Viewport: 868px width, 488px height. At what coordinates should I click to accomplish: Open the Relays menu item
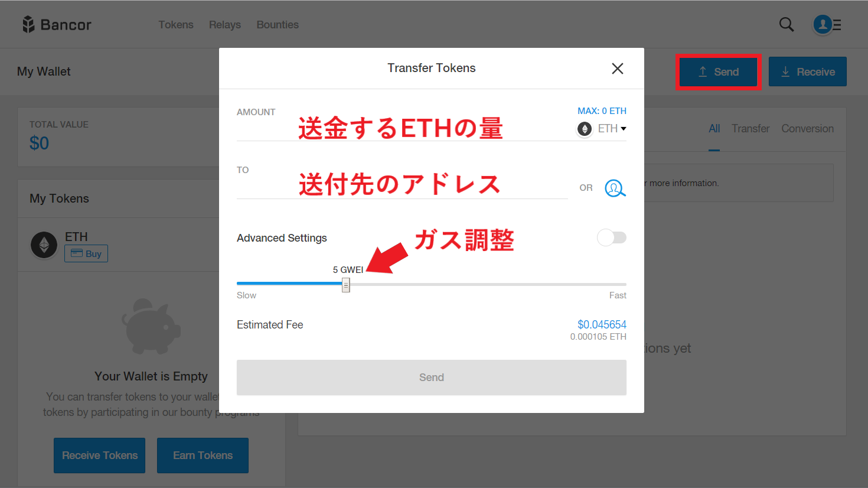coord(225,25)
